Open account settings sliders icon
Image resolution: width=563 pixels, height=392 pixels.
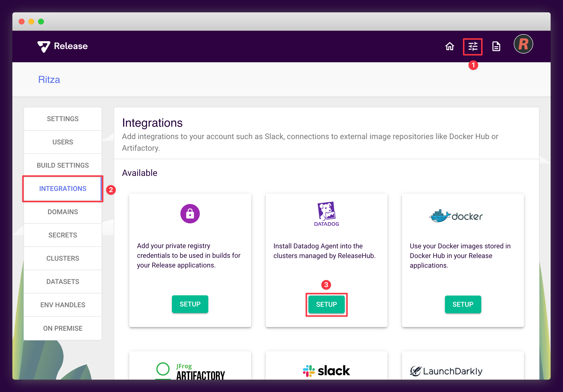tap(473, 46)
